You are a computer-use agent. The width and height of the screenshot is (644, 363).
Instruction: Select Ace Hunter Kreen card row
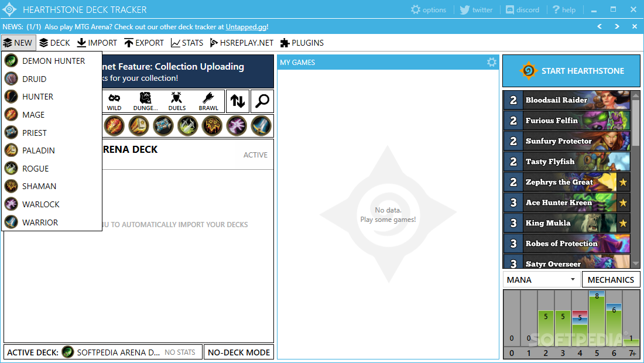(x=567, y=203)
